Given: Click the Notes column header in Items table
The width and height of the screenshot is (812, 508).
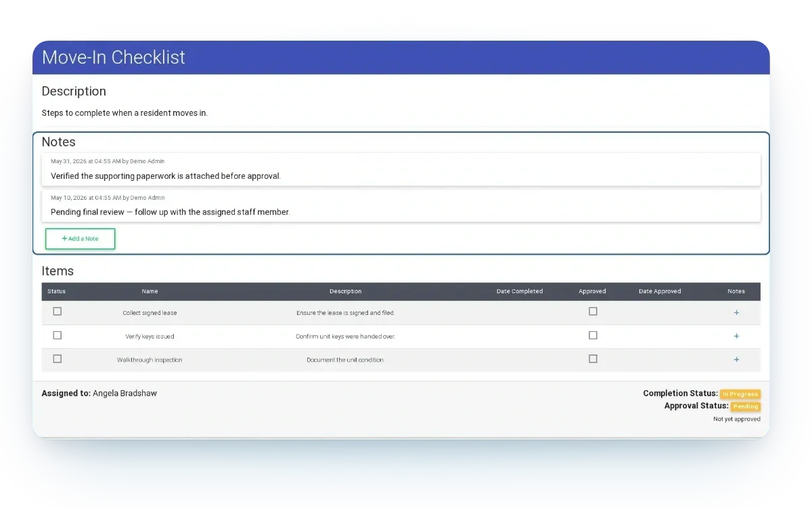Looking at the screenshot, I should tap(736, 291).
